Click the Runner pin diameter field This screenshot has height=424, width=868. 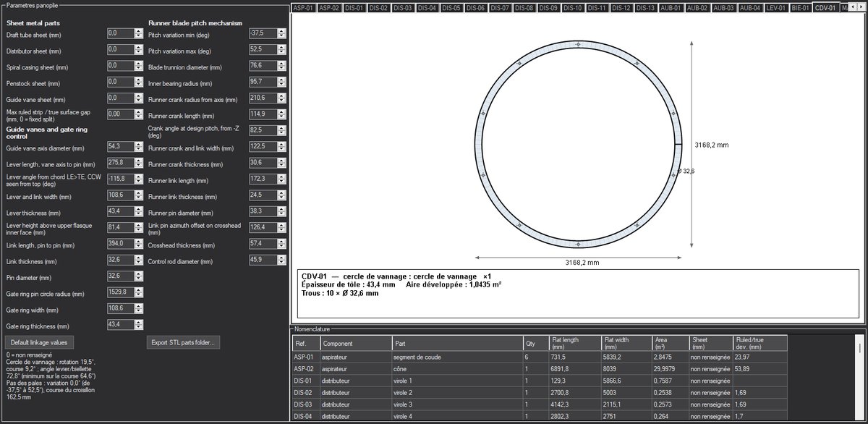coord(263,211)
